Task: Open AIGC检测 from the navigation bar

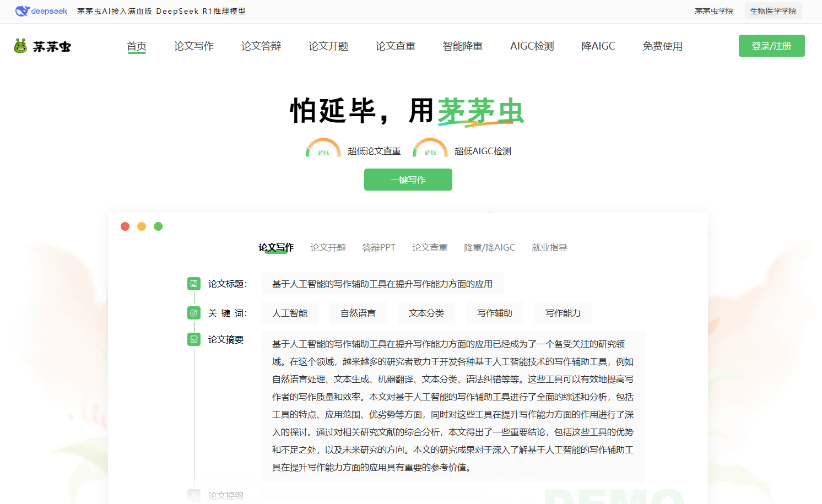Action: [532, 46]
